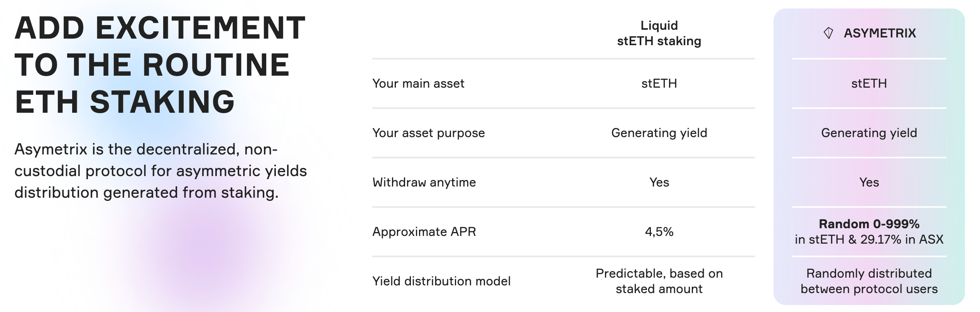Click 'Randomly distributed between protocol users' cell
This screenshot has height=312, width=980.
(x=869, y=281)
